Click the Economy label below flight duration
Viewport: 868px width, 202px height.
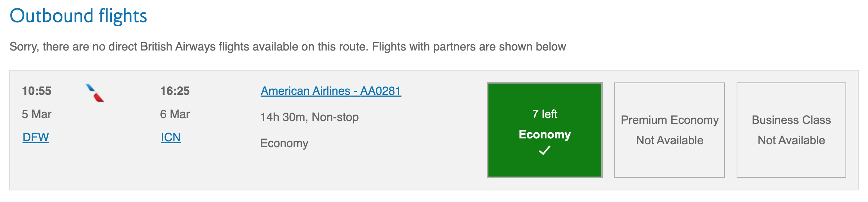[x=284, y=143]
